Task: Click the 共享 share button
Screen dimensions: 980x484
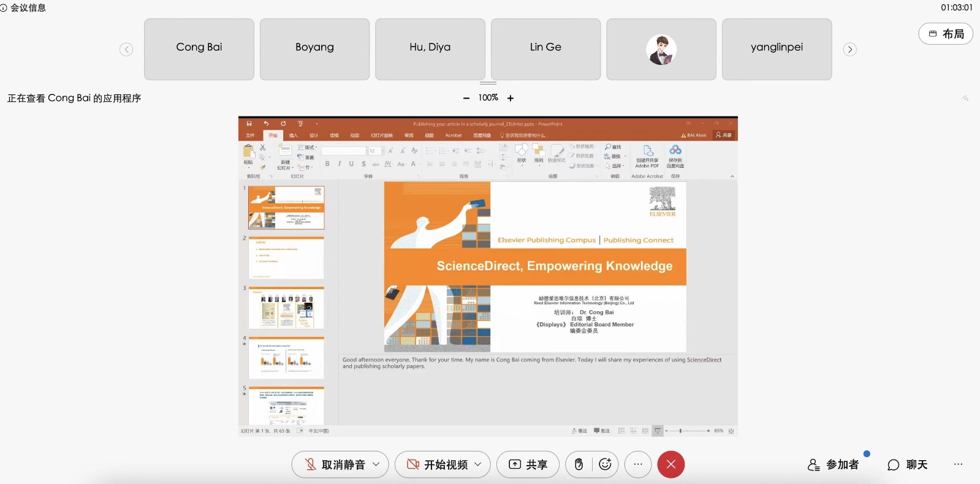Action: 528,464
